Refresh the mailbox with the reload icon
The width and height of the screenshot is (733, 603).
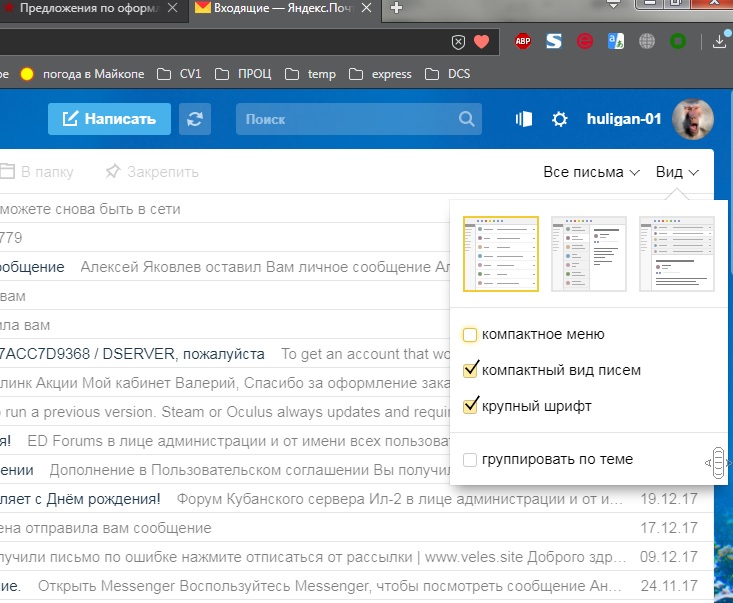(x=195, y=119)
